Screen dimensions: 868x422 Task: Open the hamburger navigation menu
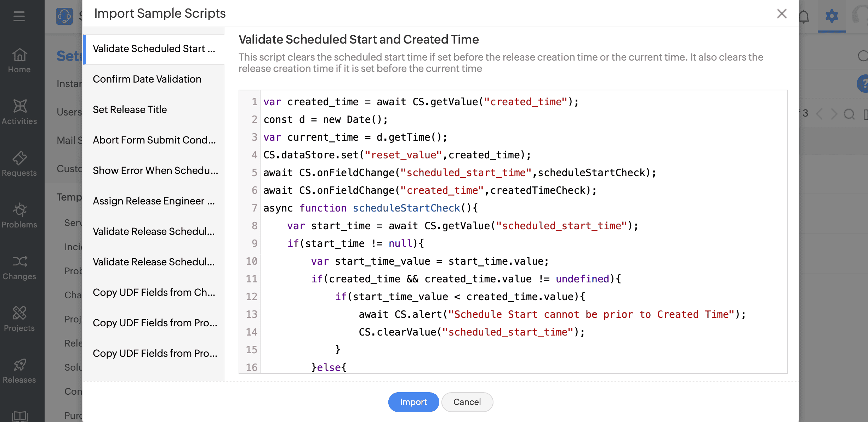click(x=19, y=16)
